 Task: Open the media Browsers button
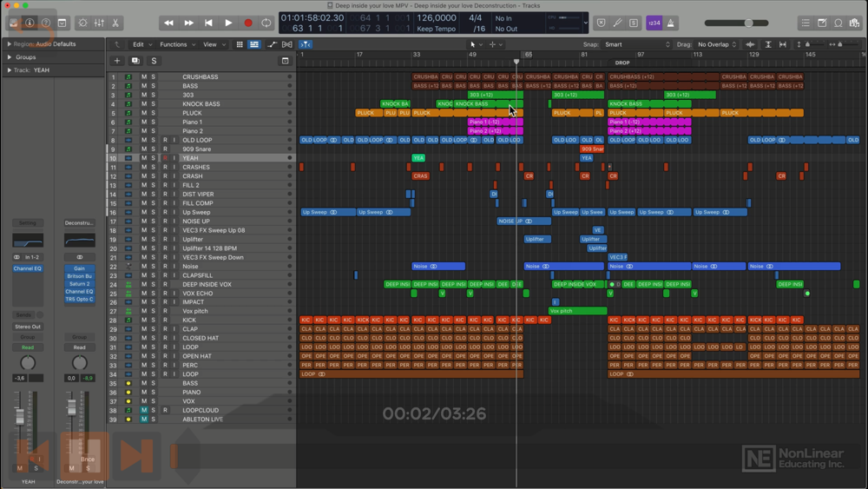(x=854, y=23)
